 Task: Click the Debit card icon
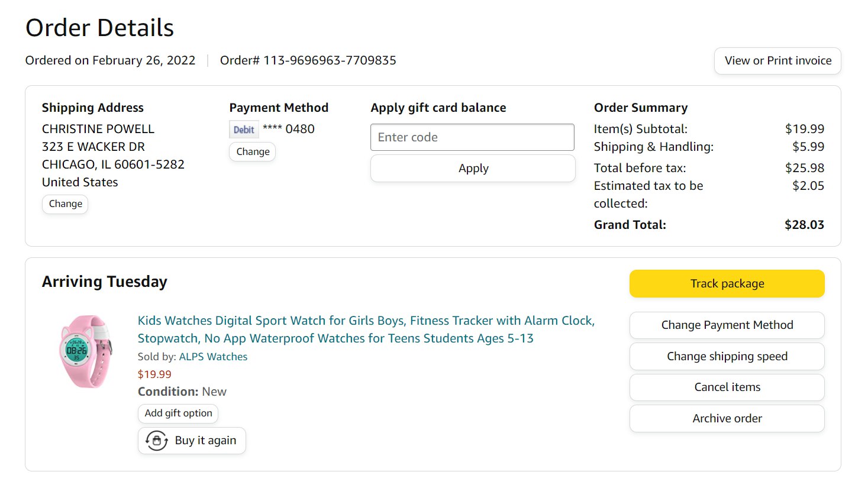[244, 130]
